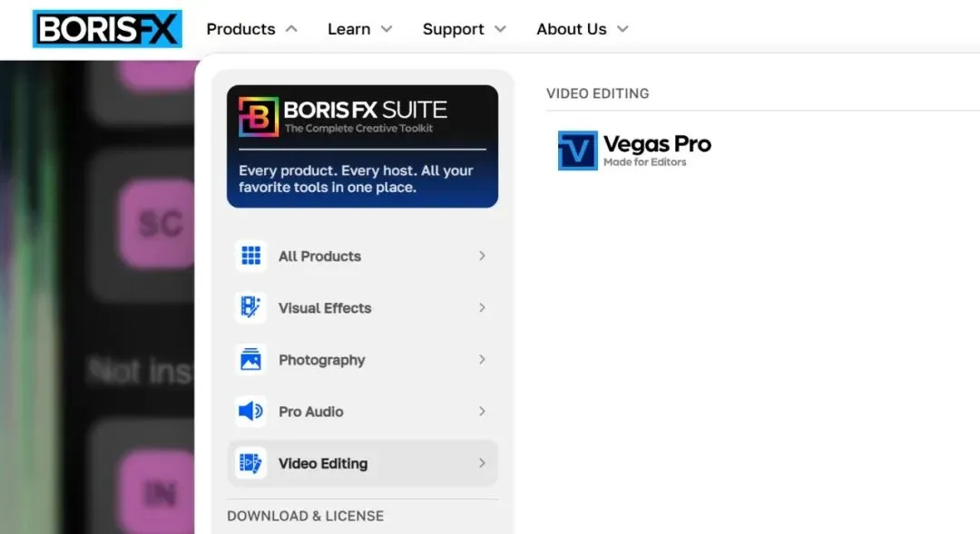Click the VIDEO EDITING section heading
The width and height of the screenshot is (980, 534).
(x=597, y=93)
